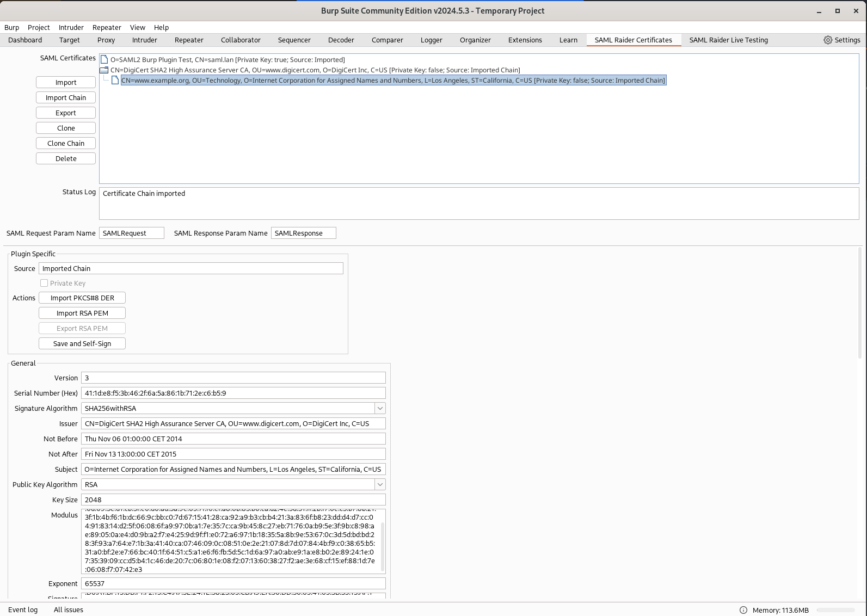Viewport: 867px width, 616px height.
Task: Open the Public Key Algorithm dropdown
Action: [380, 484]
